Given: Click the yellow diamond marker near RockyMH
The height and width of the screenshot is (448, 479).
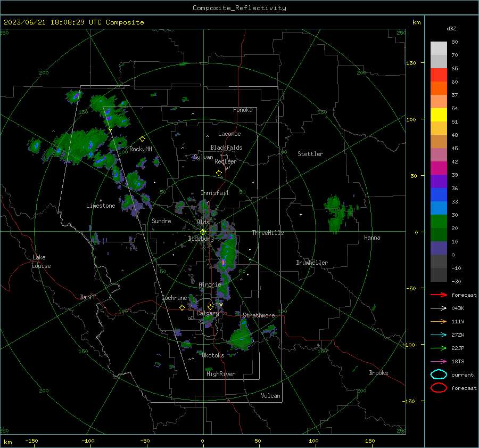Looking at the screenshot, I should tap(142, 139).
